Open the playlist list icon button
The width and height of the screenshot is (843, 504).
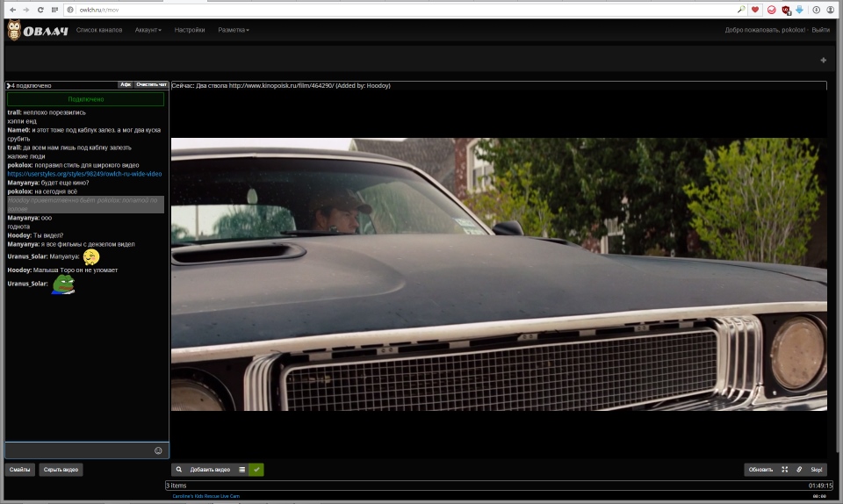(x=242, y=470)
